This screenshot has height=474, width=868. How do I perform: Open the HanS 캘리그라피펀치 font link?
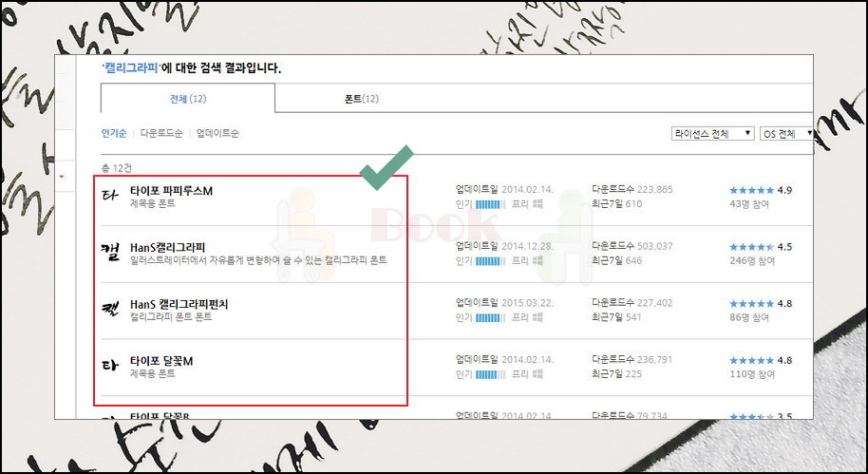coord(179,304)
